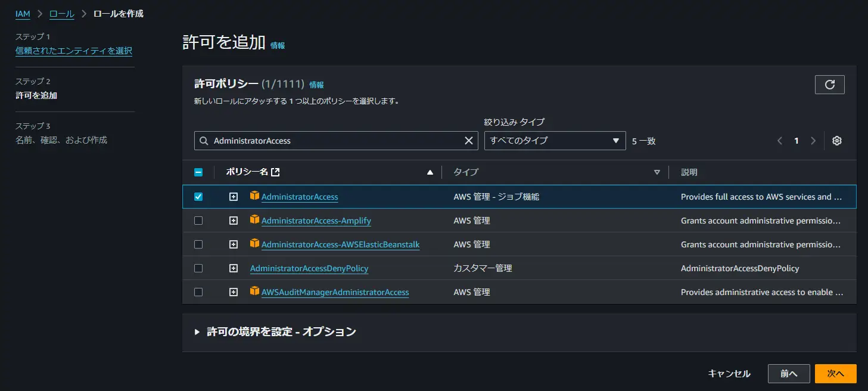Expand the AdministratorAccess policy row
Image resolution: width=868 pixels, height=391 pixels.
(234, 197)
